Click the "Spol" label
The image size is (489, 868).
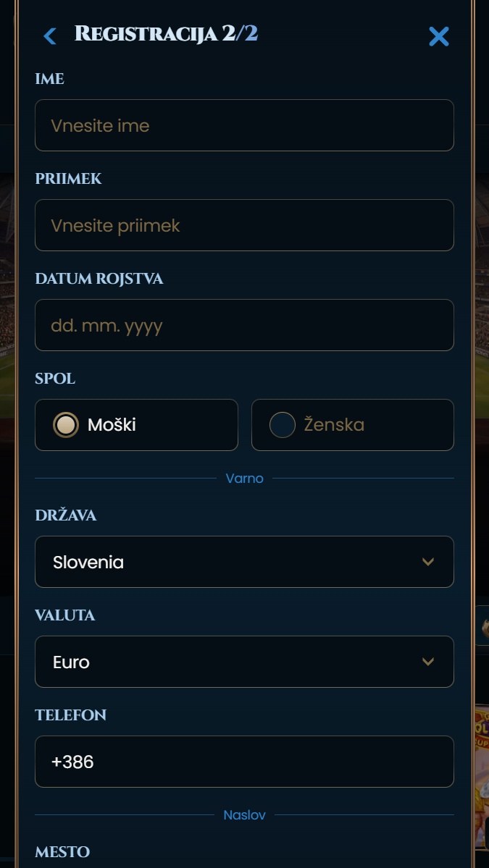coord(55,379)
